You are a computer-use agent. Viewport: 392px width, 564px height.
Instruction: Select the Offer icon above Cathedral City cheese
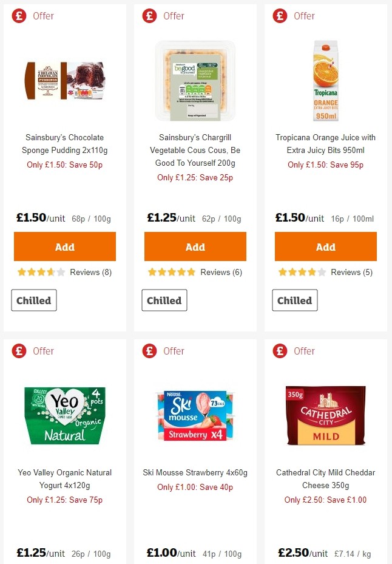[x=280, y=351]
